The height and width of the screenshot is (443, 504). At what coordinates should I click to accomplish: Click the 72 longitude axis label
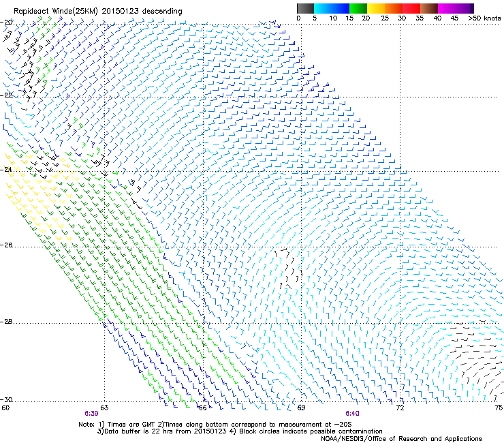click(x=400, y=408)
